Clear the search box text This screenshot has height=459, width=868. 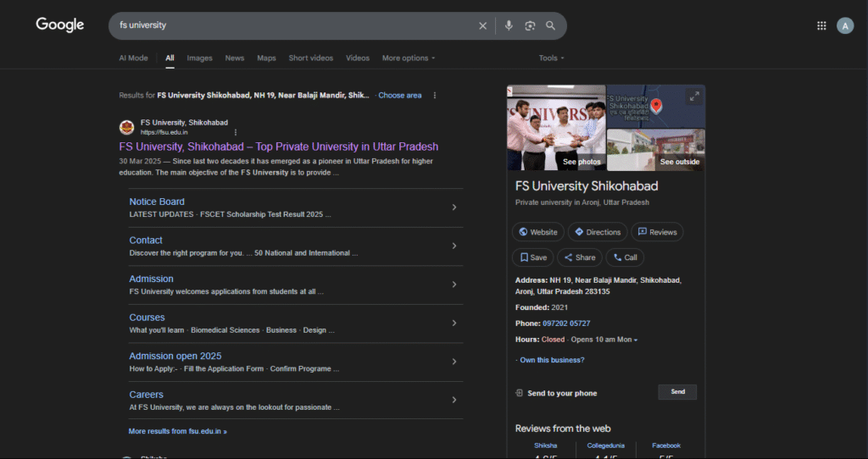coord(483,26)
